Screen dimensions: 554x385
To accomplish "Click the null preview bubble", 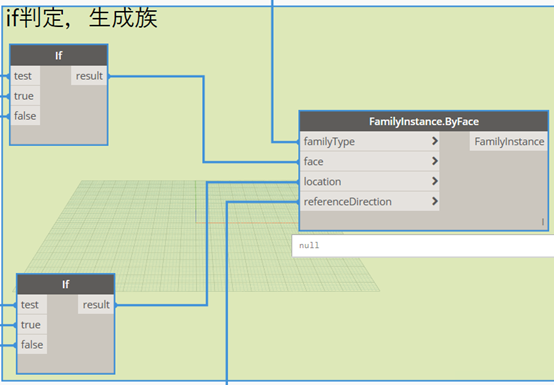I will pos(423,245).
